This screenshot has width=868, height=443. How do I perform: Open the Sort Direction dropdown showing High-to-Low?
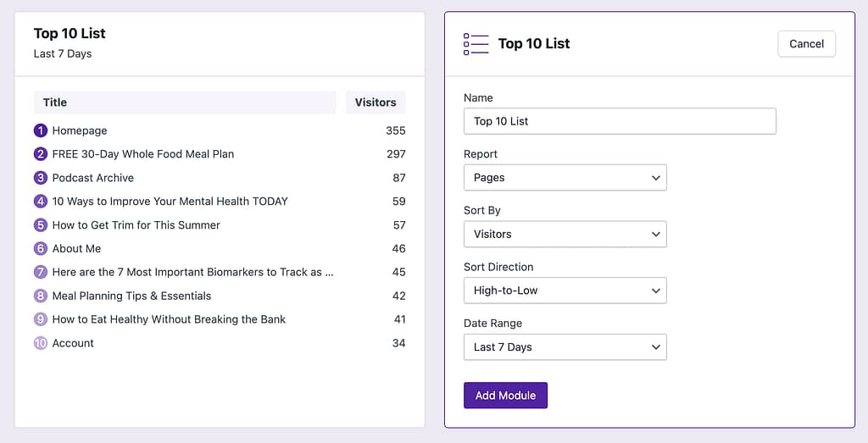point(565,291)
